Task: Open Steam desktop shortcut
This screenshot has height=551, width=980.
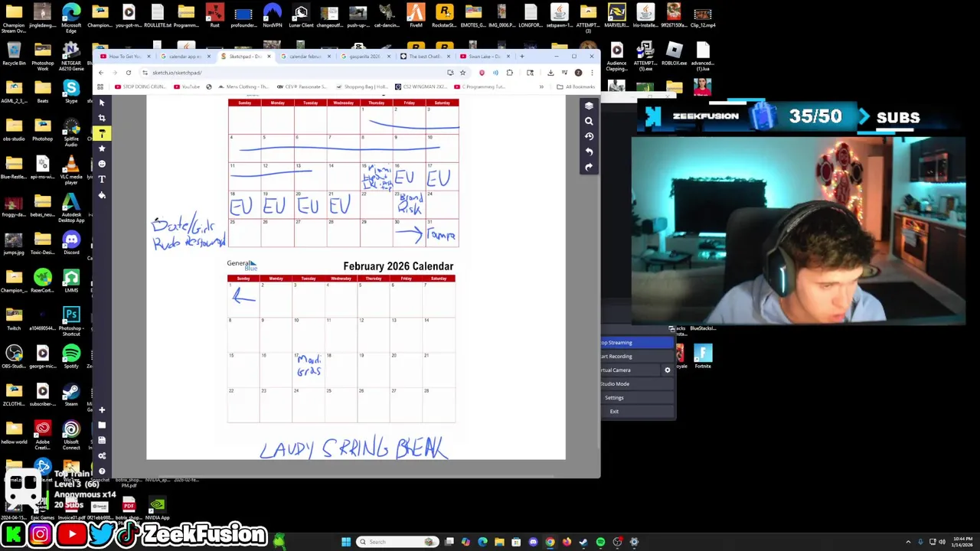Action: click(71, 395)
